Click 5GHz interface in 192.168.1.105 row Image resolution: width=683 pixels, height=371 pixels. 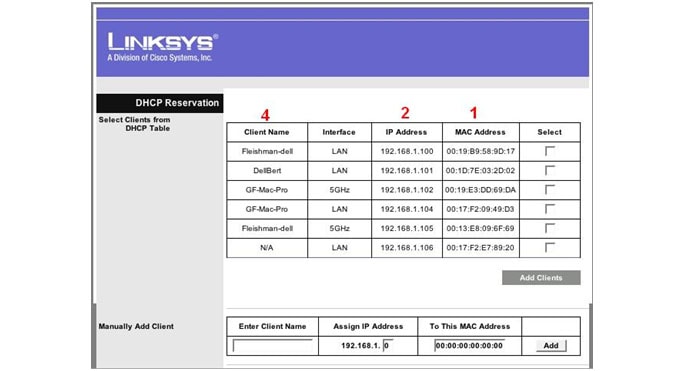click(339, 229)
